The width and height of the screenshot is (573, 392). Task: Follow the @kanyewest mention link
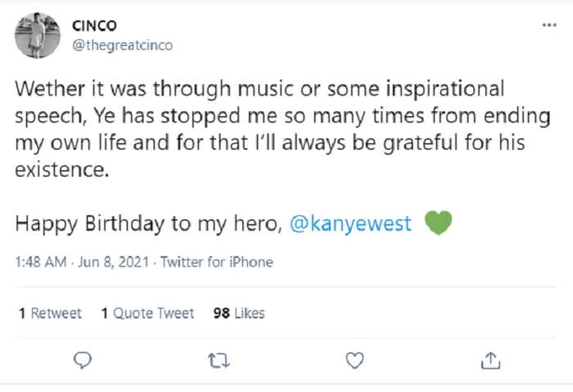tap(350, 223)
